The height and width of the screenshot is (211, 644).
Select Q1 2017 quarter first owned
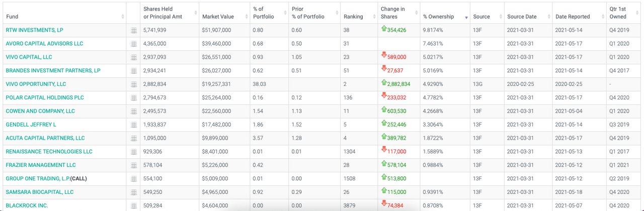point(619,152)
